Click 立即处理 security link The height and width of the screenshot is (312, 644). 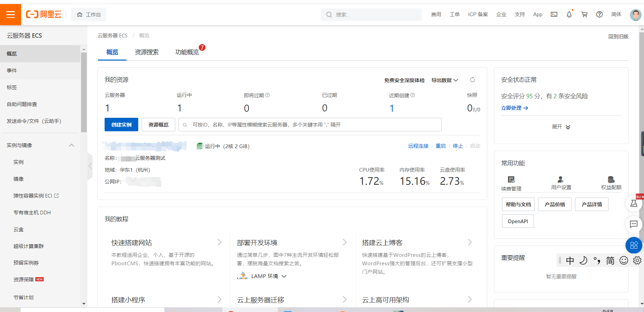click(515, 108)
